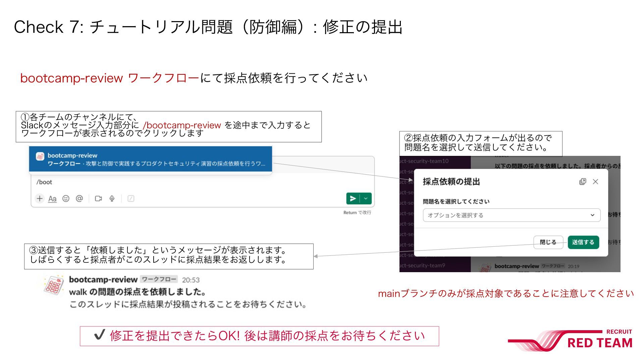The image size is (644, 362).
Task: Start a video clip with camera icon
Action: [x=98, y=198]
